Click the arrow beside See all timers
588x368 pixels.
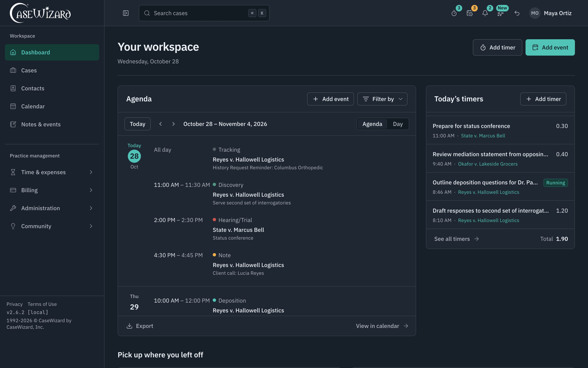[x=477, y=239]
